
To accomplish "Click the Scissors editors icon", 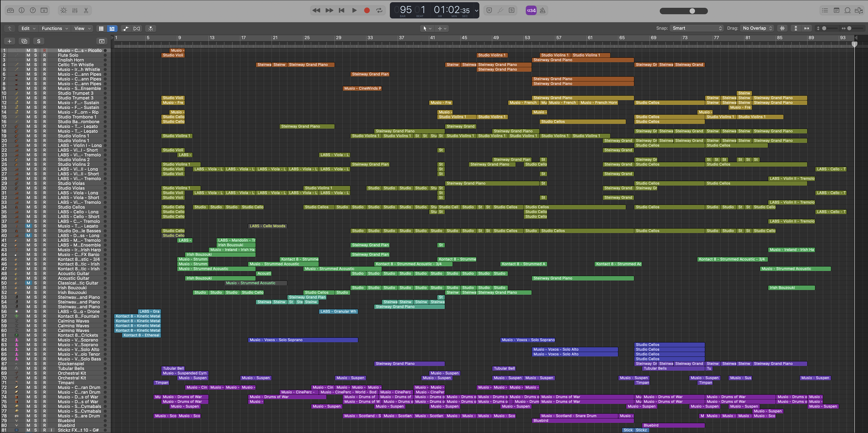I will [x=86, y=10].
